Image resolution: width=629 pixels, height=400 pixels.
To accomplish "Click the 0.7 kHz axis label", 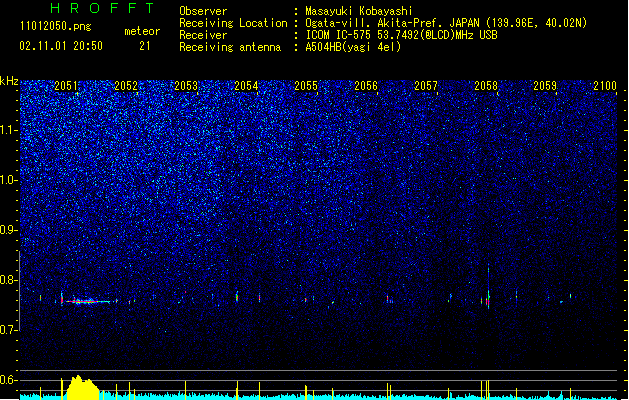I will coord(8,330).
